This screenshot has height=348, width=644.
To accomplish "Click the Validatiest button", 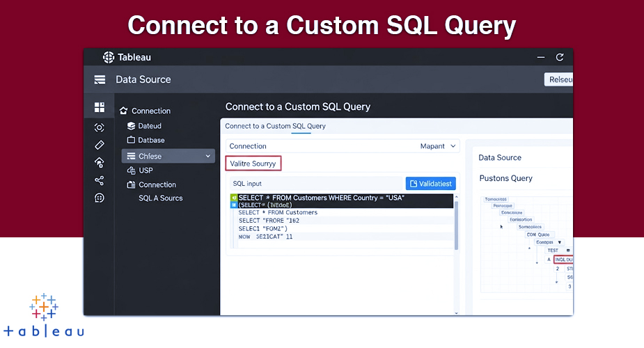I will pos(431,184).
